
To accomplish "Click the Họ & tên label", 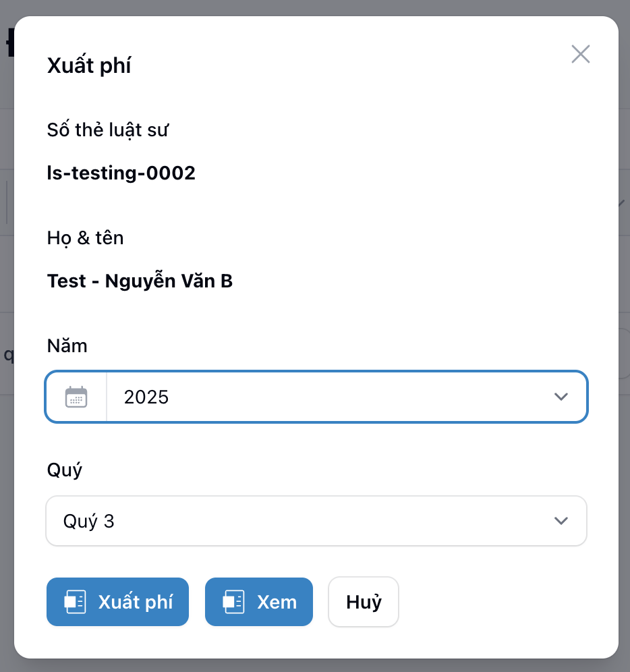I will click(85, 237).
